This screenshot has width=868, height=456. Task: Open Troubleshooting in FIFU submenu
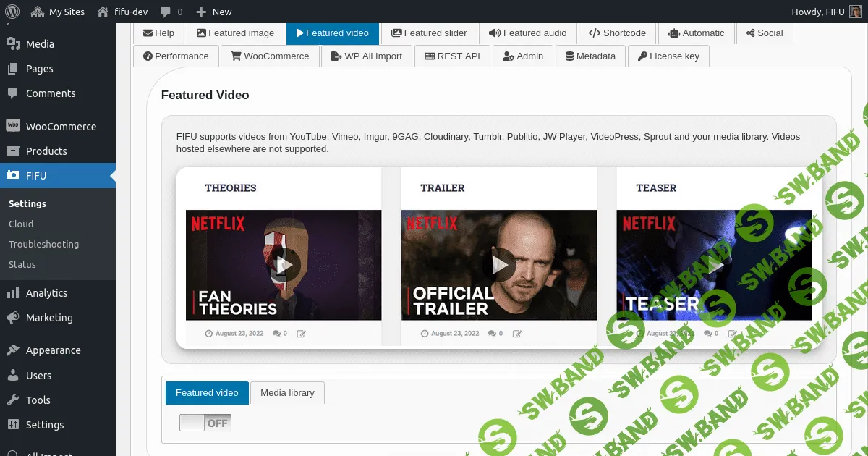pos(43,245)
